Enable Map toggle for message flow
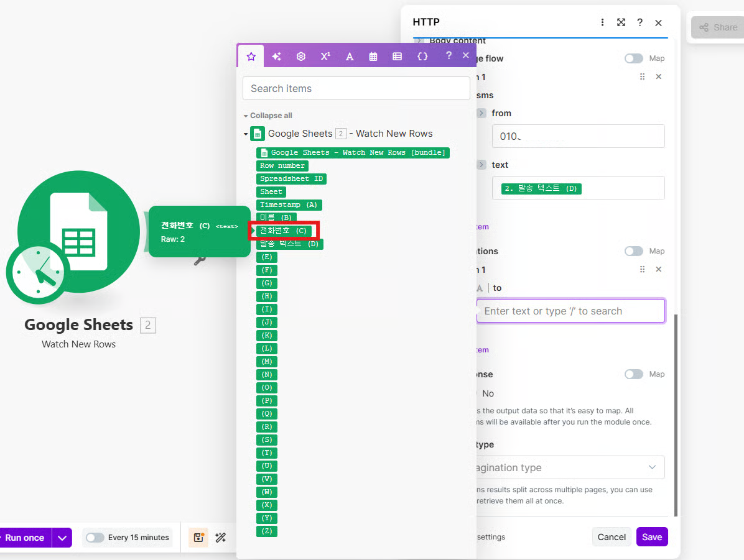This screenshot has width=744, height=560. 634,58
